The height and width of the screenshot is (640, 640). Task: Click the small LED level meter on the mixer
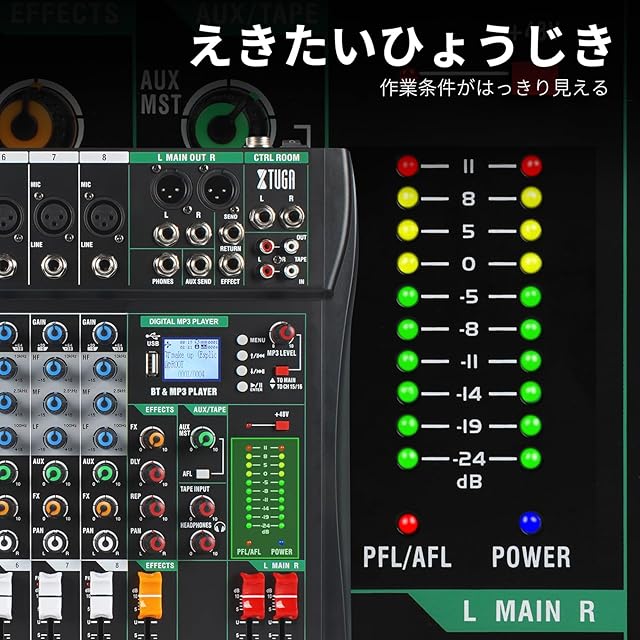(265, 498)
